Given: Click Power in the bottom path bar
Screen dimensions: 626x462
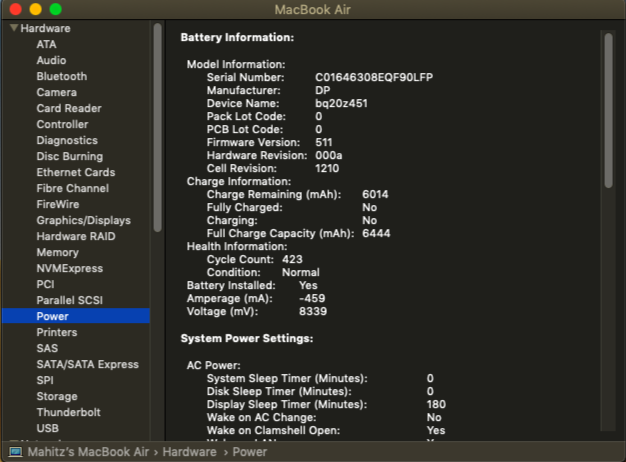Looking at the screenshot, I should tap(250, 452).
